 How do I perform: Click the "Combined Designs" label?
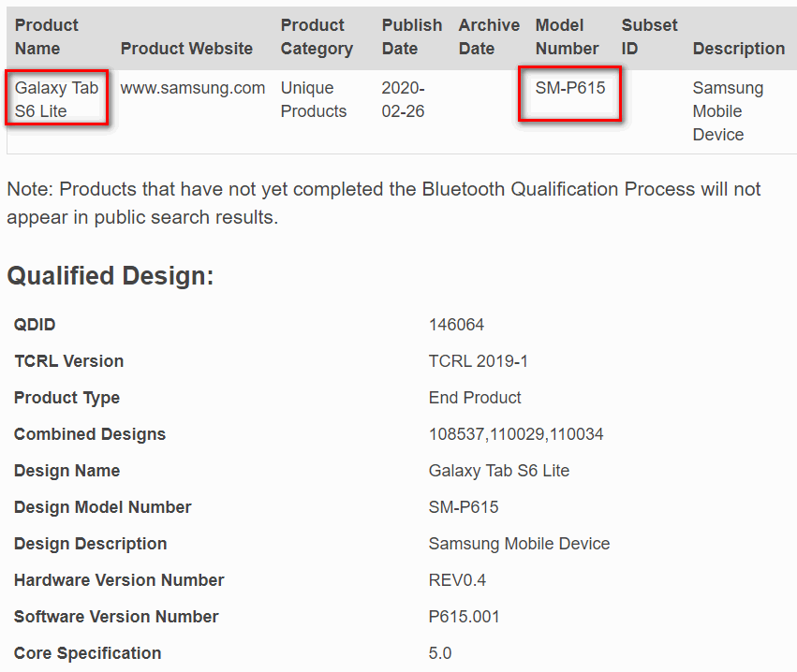coord(90,433)
